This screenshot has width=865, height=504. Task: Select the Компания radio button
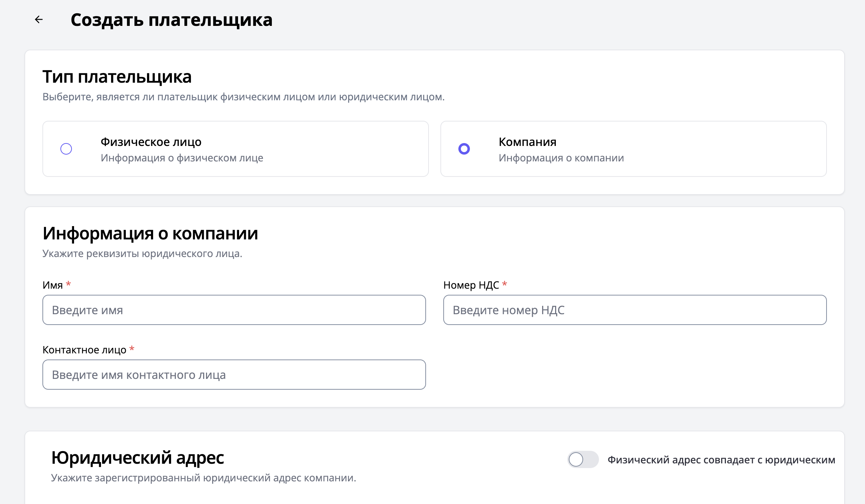[464, 149]
